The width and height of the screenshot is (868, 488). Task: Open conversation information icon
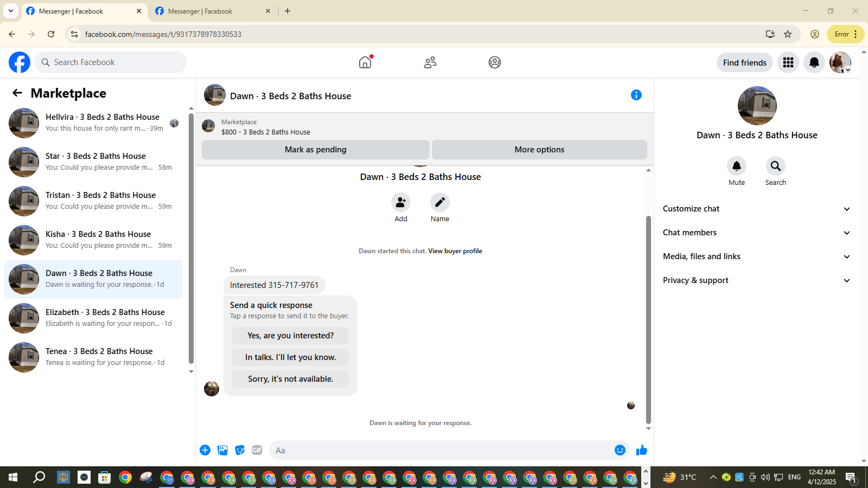pyautogui.click(x=636, y=95)
